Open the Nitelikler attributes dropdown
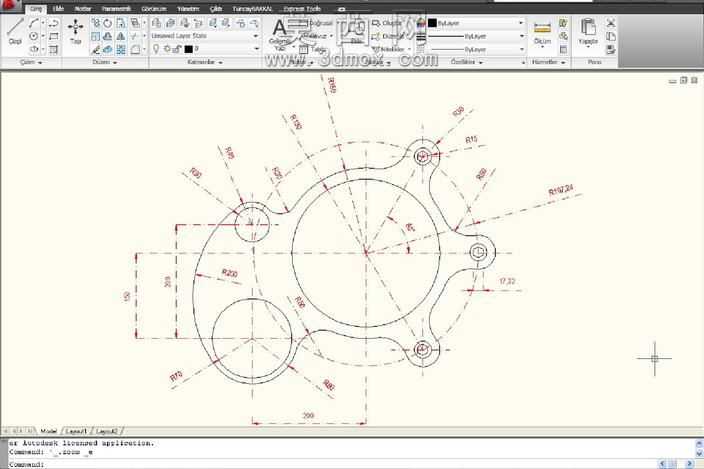Screen dimensions: 704x469 392,49
